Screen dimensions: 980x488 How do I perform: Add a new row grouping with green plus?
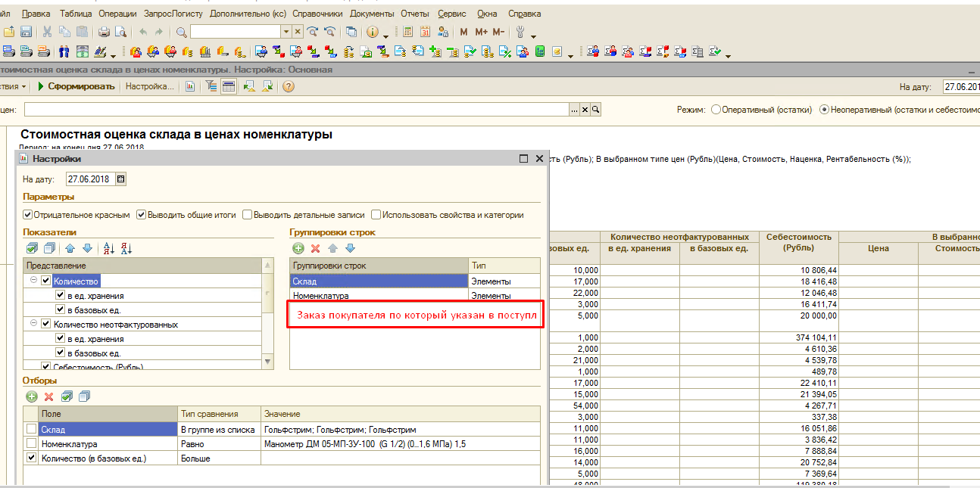(298, 248)
